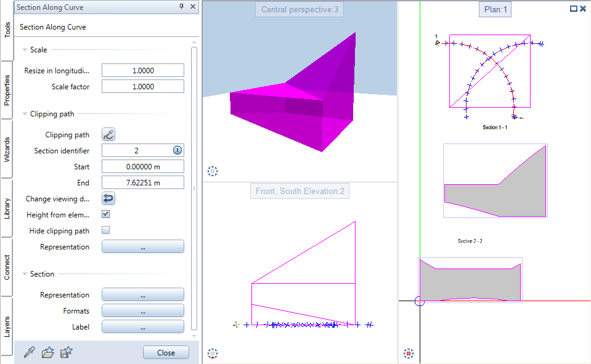591x364 pixels.
Task: Open the Formats settings button
Action: [142, 311]
